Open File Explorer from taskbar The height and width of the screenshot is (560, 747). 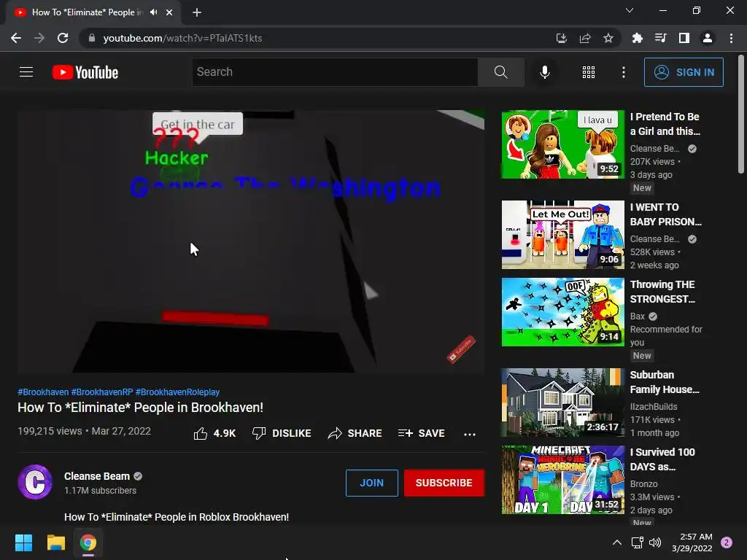55,542
